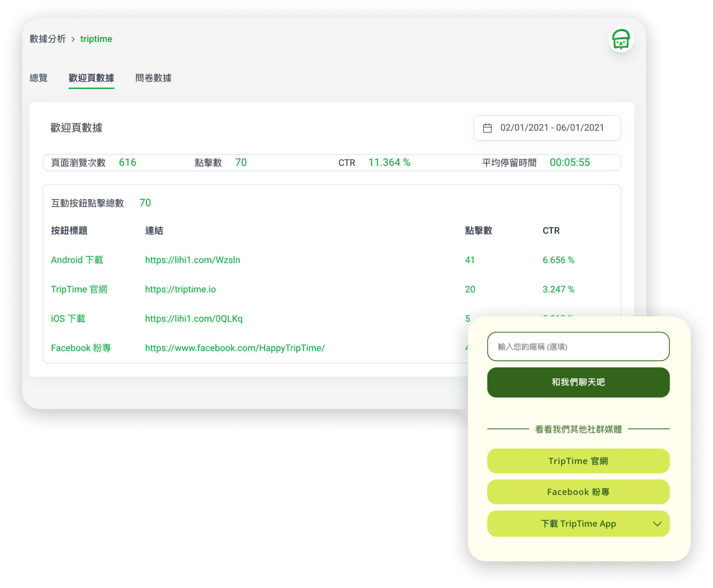Viewport: 713px width, 588px height.
Task: Click the CTR value 11.364 %
Action: pos(389,163)
